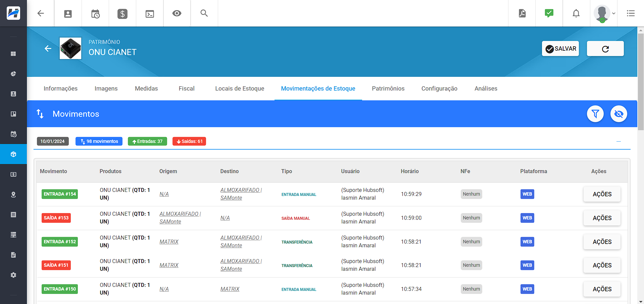Image resolution: width=644 pixels, height=304 pixels.
Task: Open the filter funnel button
Action: (x=595, y=114)
